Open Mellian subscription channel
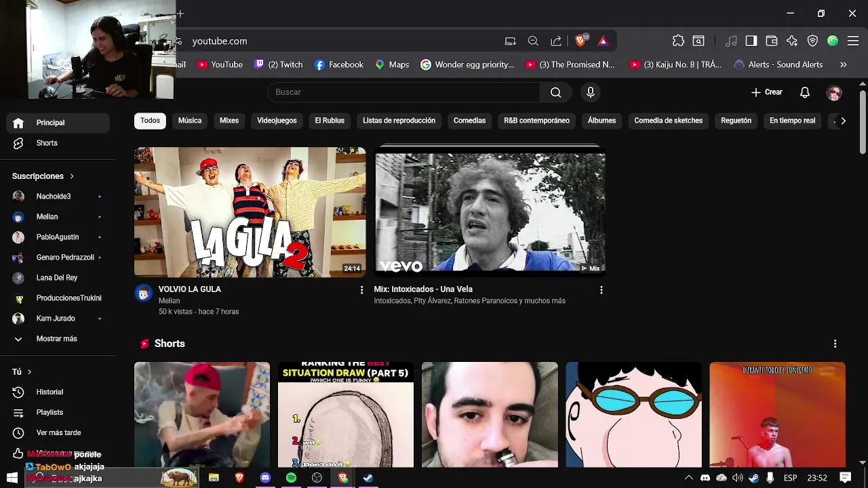868x488 pixels. (58, 217)
